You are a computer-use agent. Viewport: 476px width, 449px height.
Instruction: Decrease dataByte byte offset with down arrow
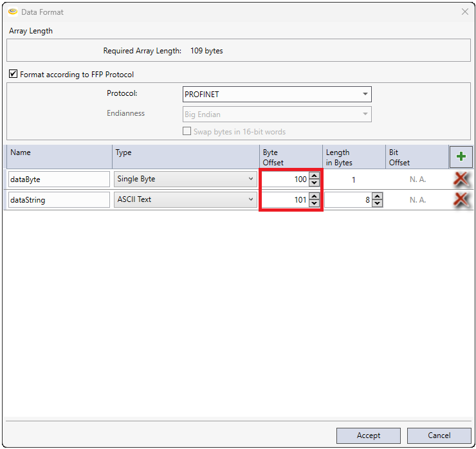314,183
